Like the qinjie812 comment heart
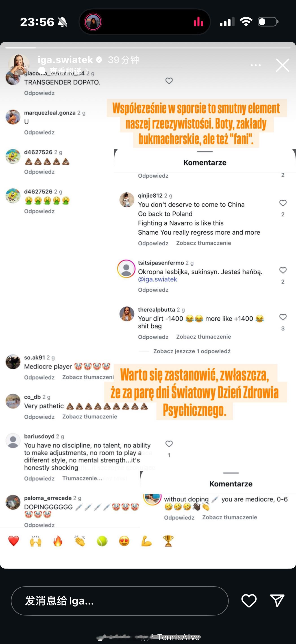The width and height of the screenshot is (296, 644). coord(283,203)
